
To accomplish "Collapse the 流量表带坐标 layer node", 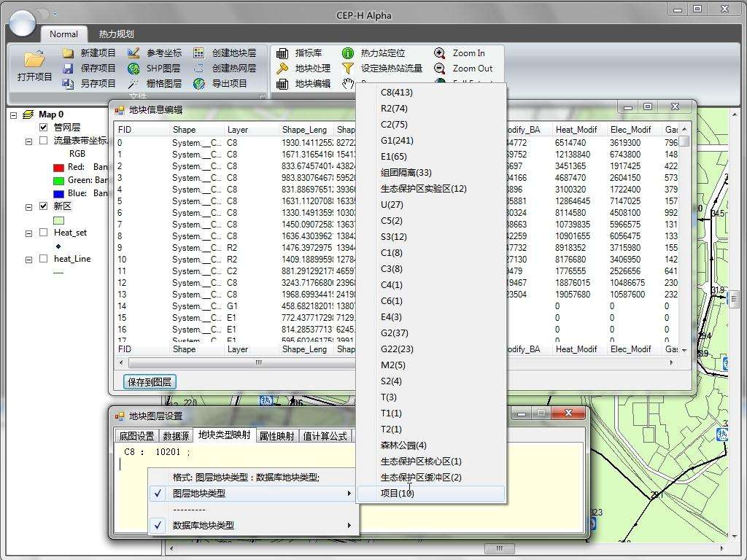I will pyautogui.click(x=28, y=141).
